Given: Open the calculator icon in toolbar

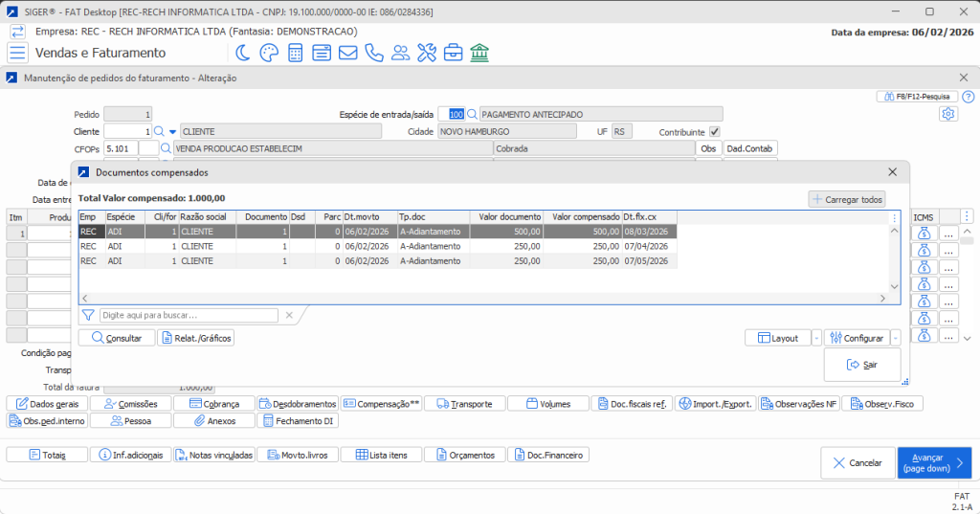Looking at the screenshot, I should click(296, 53).
